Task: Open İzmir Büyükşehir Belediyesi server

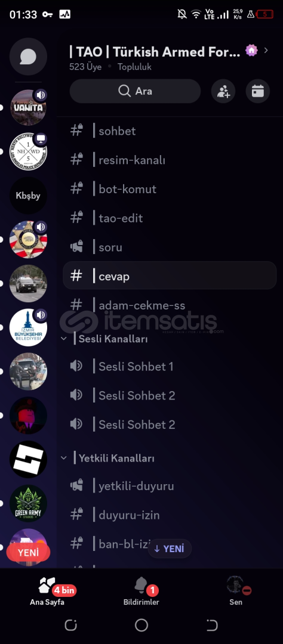Action: coord(28,327)
